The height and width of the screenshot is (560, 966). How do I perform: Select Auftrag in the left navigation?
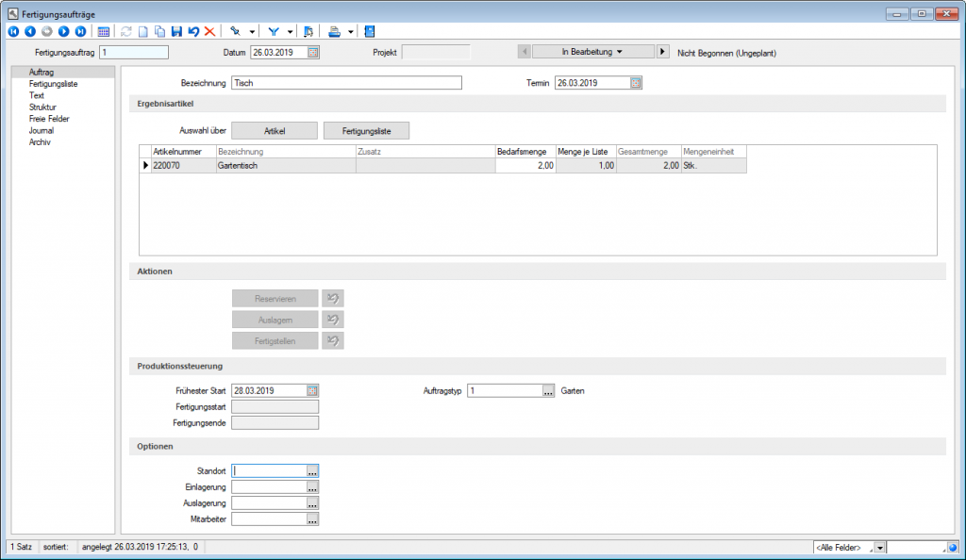click(x=42, y=73)
